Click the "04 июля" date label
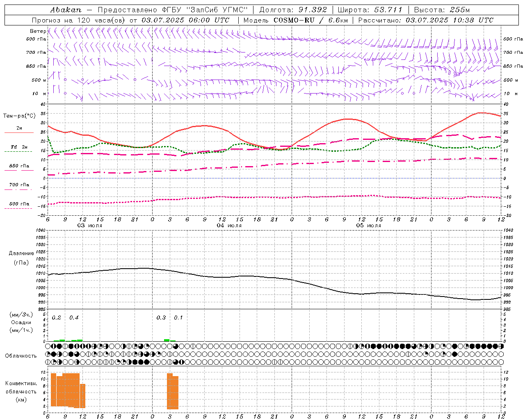This screenshot has height=420, width=525. coord(229,226)
